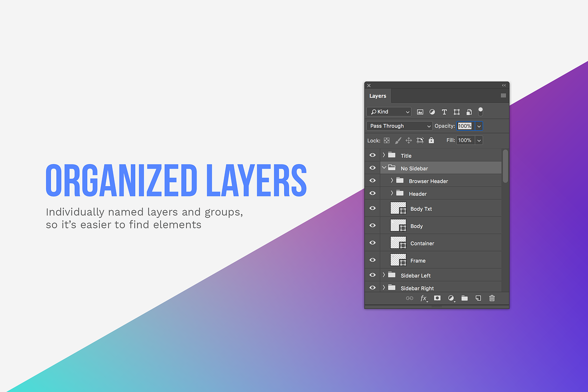Click the Opacity value field

pyautogui.click(x=465, y=126)
